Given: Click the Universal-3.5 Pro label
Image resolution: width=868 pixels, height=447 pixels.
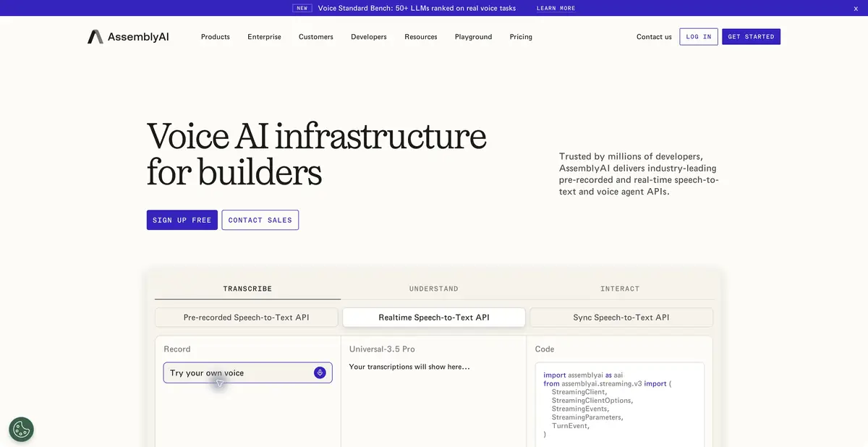Looking at the screenshot, I should click(x=382, y=349).
